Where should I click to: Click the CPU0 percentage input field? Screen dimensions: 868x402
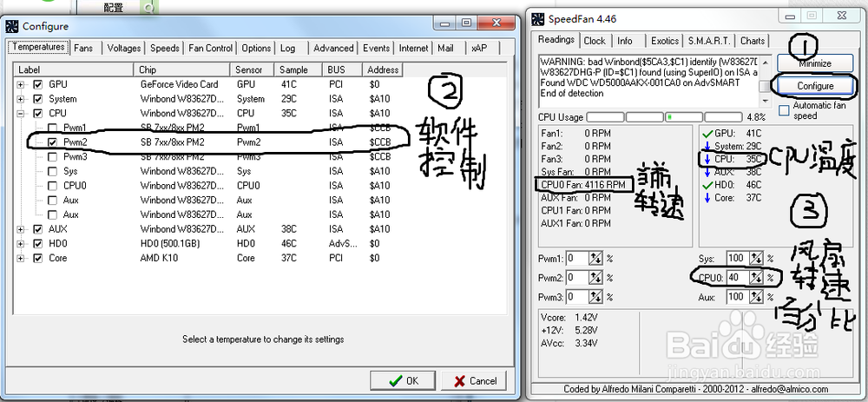coord(739,278)
